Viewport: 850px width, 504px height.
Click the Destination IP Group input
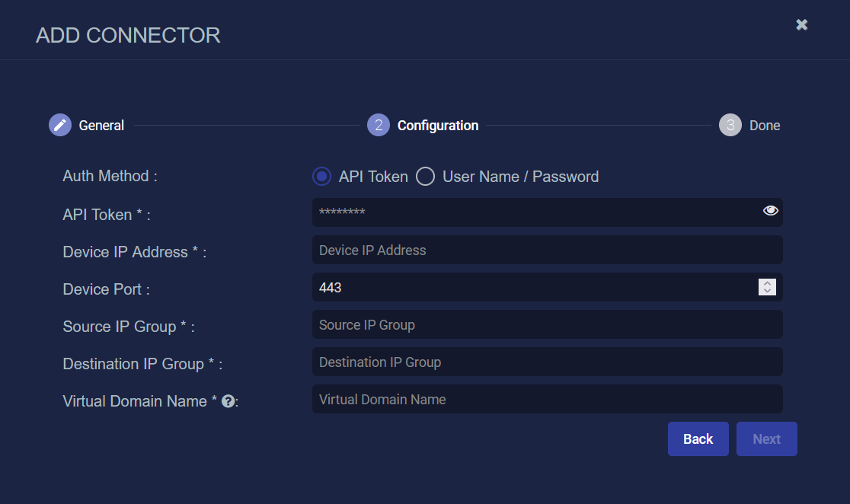point(547,362)
